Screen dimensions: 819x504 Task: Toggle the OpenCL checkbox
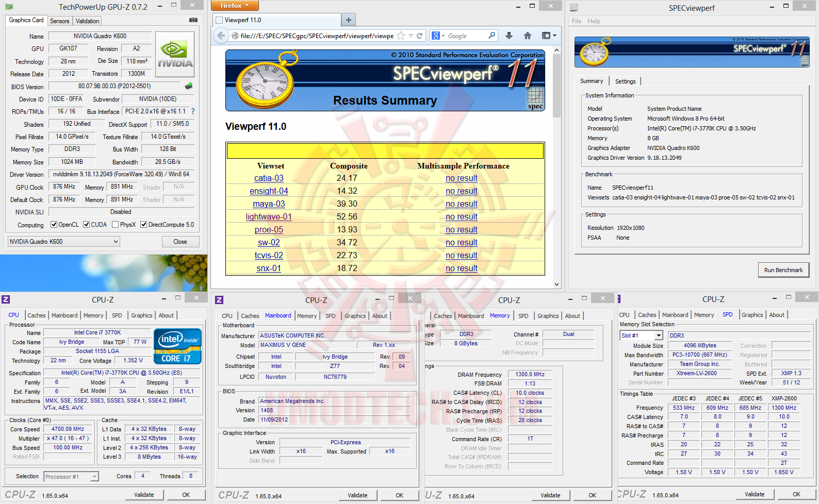click(x=54, y=225)
